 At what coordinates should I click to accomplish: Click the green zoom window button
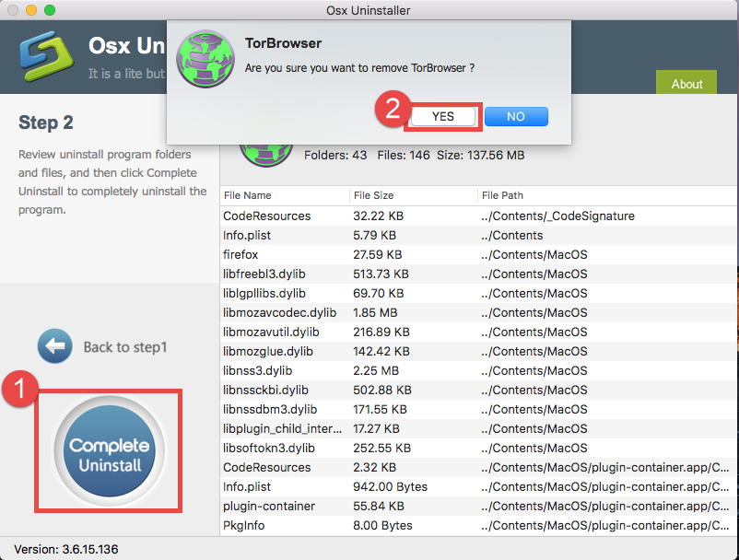(50, 10)
